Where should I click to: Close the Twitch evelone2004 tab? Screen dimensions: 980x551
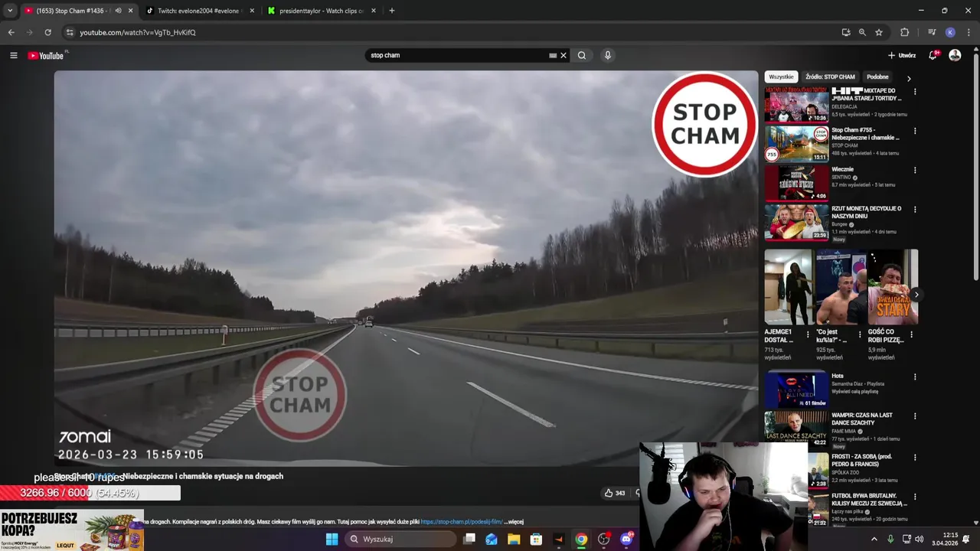(x=252, y=11)
